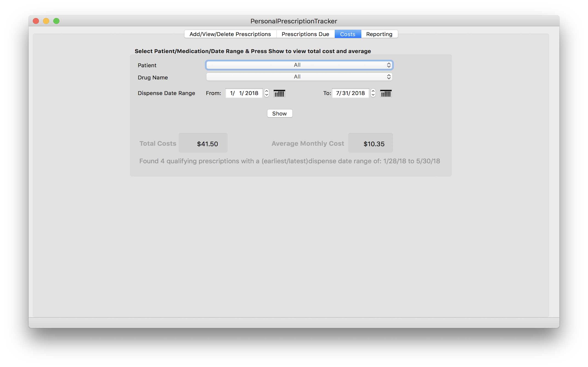The height and width of the screenshot is (367, 588).
Task: Increment the From date stepper up arrow
Action: [266, 91]
